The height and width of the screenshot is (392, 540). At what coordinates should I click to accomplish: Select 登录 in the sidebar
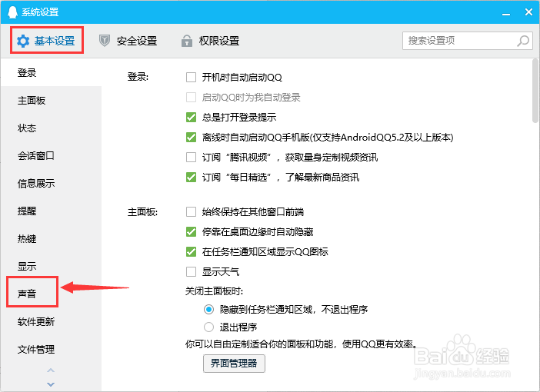51,72
